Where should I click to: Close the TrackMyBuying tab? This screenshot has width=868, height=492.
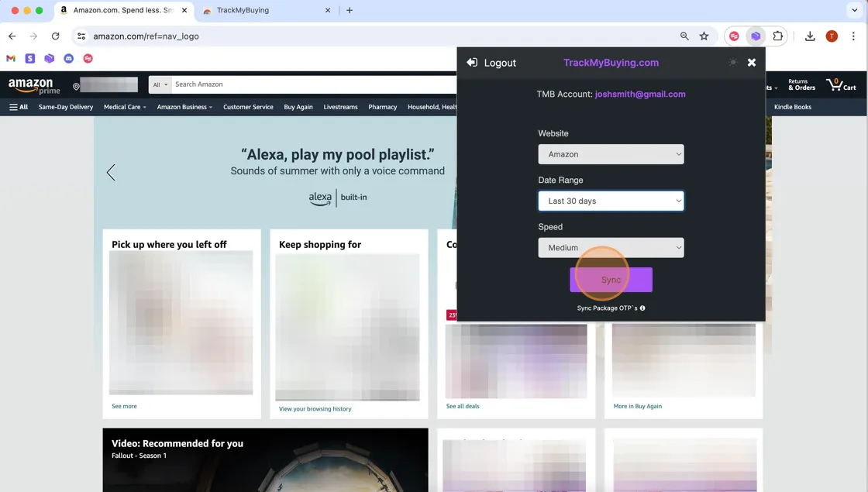pyautogui.click(x=328, y=10)
